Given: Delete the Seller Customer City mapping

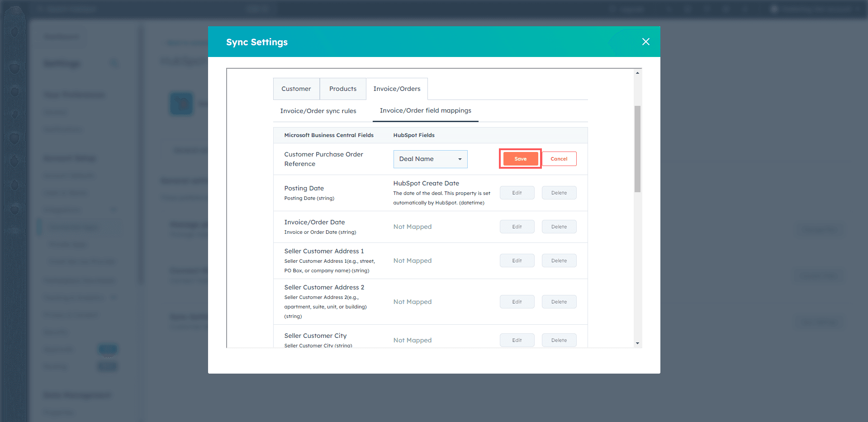Looking at the screenshot, I should [x=559, y=340].
